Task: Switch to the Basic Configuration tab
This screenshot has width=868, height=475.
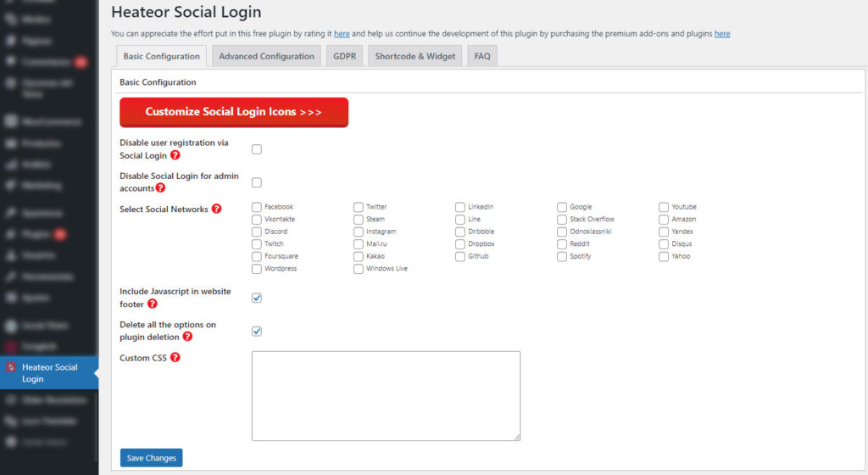Action: 161,56
